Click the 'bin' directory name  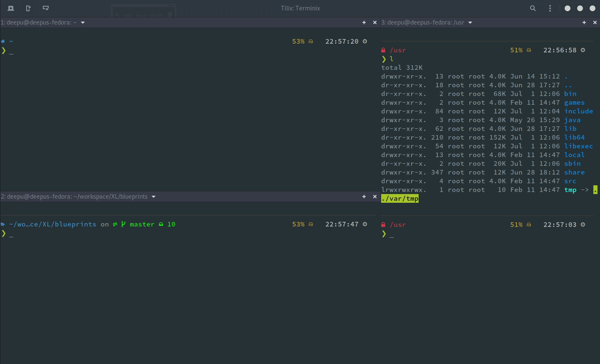tap(570, 93)
